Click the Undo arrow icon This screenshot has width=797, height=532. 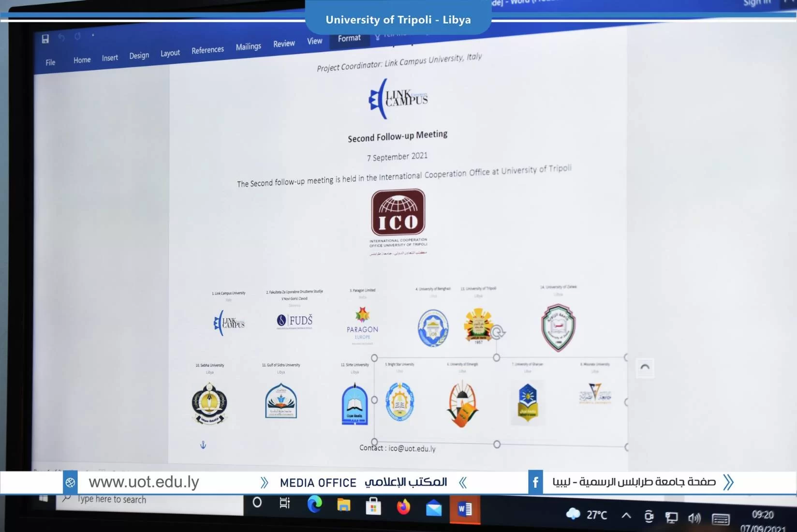point(61,37)
